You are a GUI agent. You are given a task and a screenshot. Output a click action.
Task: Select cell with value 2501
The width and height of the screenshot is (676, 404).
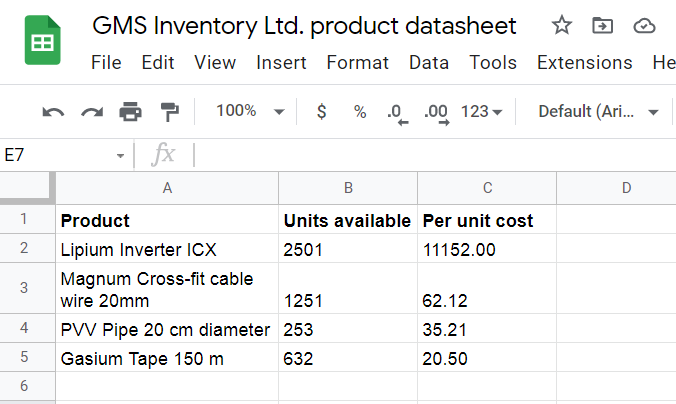point(348,248)
